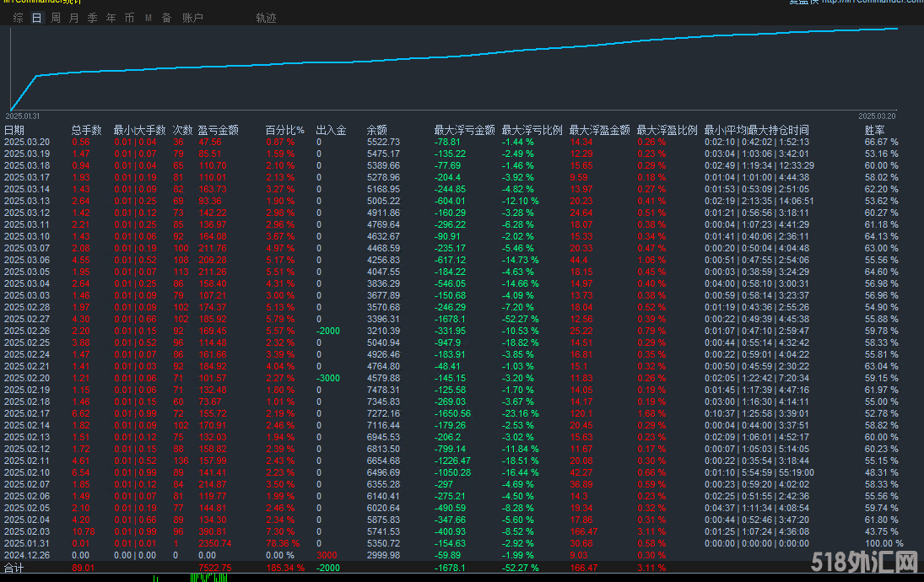The height and width of the screenshot is (582, 924).
Task: Click the 余额 column header
Action: (x=377, y=130)
